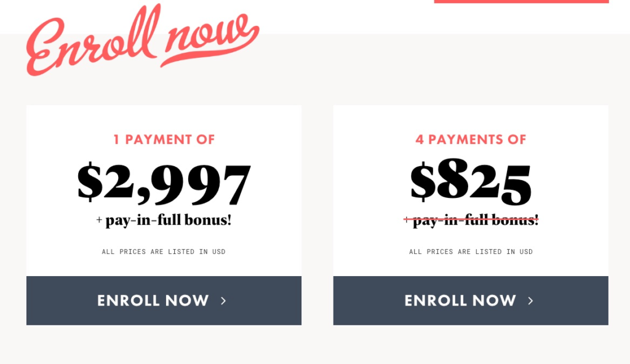Image resolution: width=630 pixels, height=364 pixels.
Task: Click the right arrow chevron in the $2,997 enroll button
Action: (x=223, y=301)
